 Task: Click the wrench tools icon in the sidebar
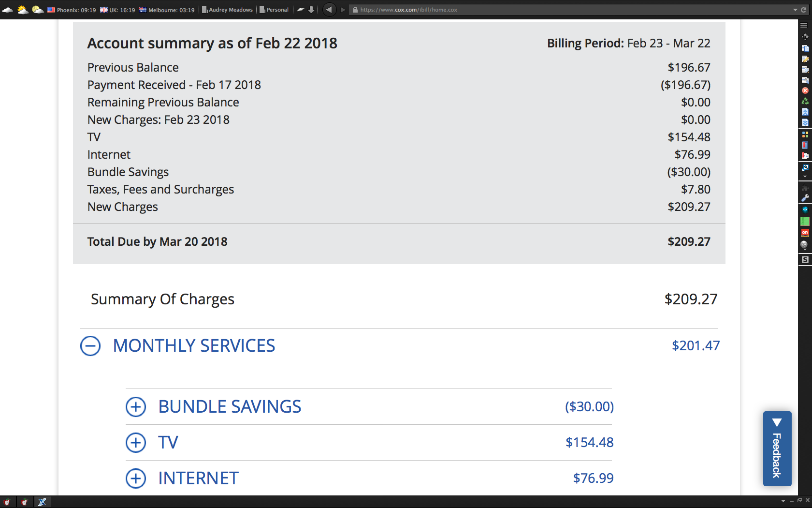click(x=805, y=198)
